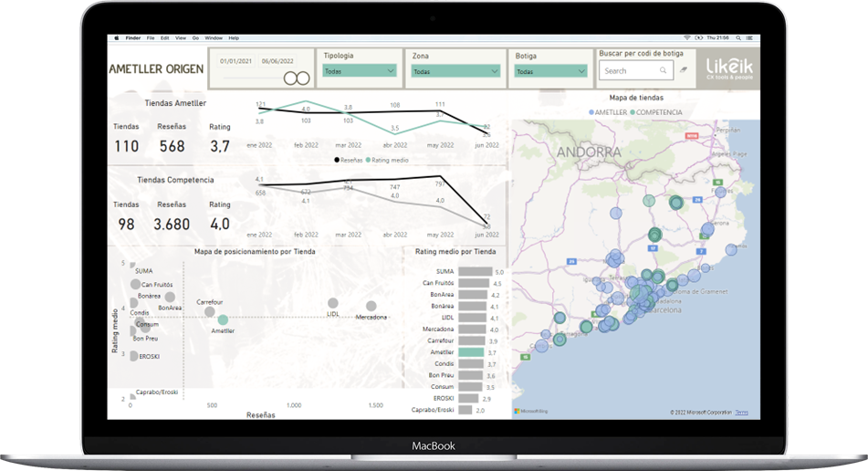Click the Ametller Reseñas value 568

tap(173, 146)
